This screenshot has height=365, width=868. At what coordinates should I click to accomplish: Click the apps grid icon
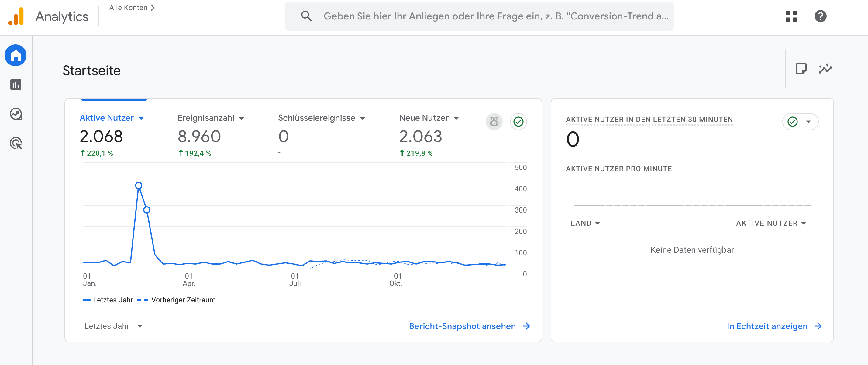tap(791, 16)
